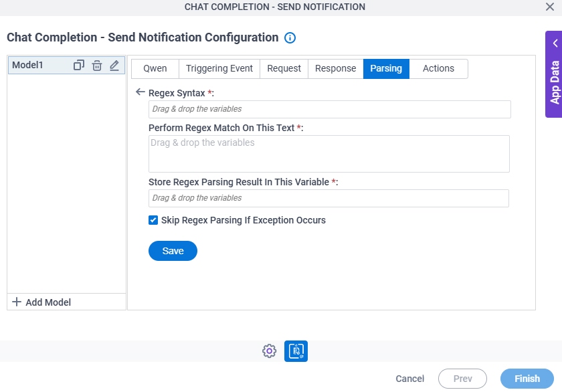The image size is (562, 392).
Task: Click the Perform Regex Match text area
Action: [329, 154]
